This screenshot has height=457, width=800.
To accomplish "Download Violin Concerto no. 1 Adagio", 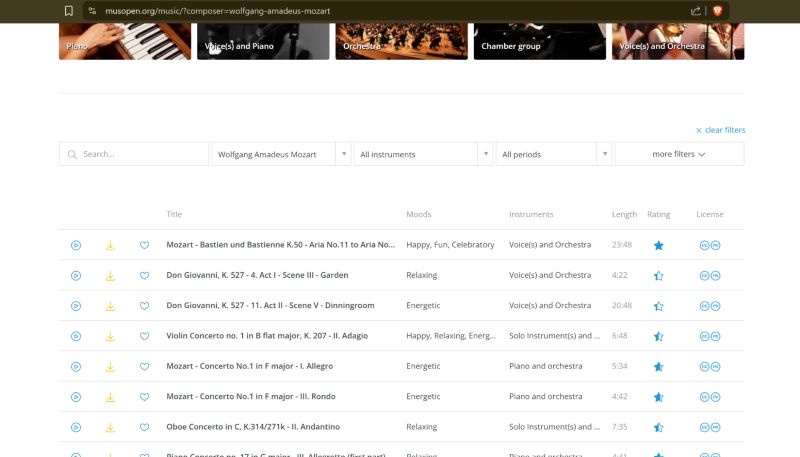I will coord(110,336).
